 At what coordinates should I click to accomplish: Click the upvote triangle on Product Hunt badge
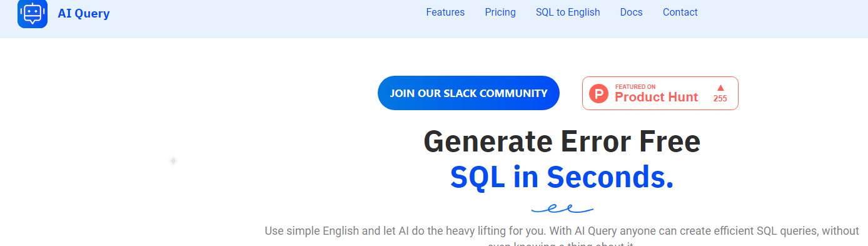720,88
